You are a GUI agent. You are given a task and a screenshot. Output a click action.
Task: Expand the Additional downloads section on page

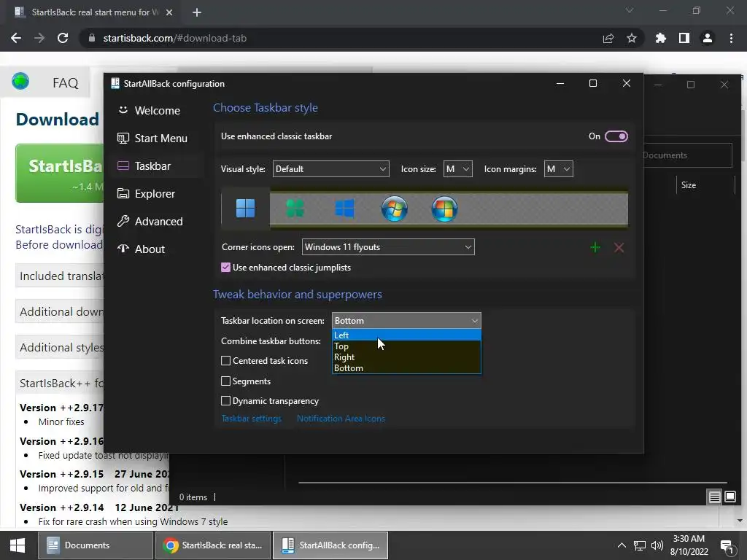click(x=60, y=312)
